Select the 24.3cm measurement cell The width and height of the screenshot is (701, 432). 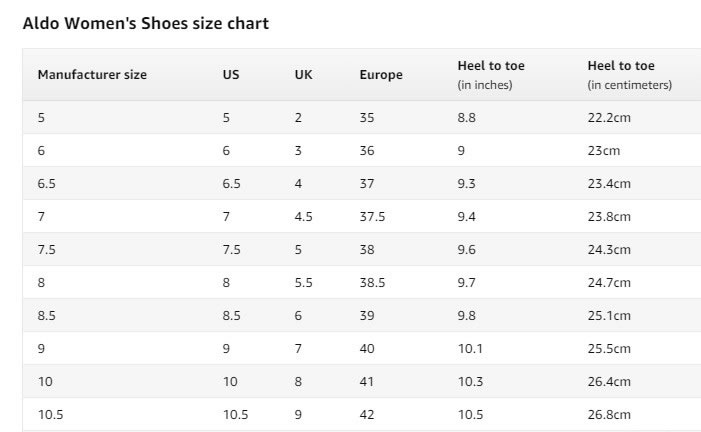tap(609, 250)
